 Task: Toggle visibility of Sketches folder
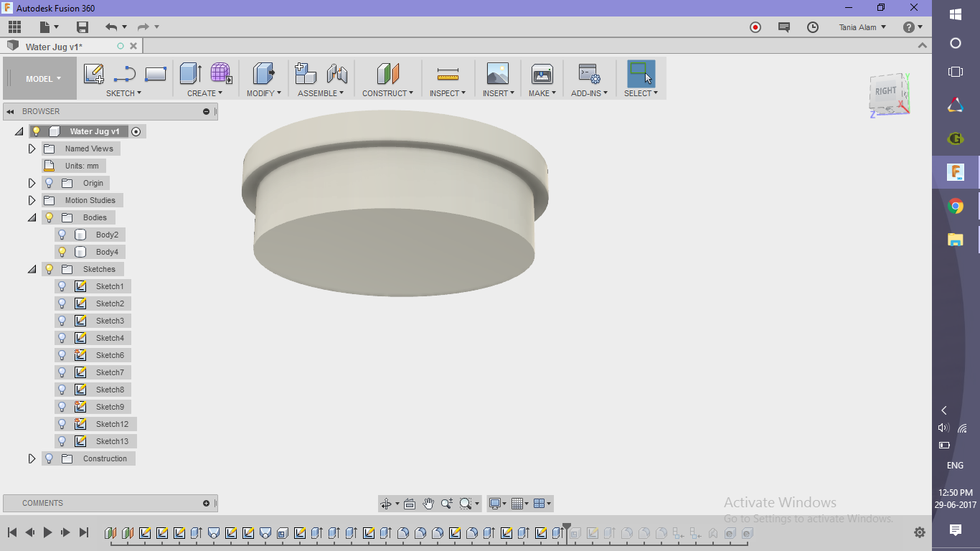(x=49, y=269)
